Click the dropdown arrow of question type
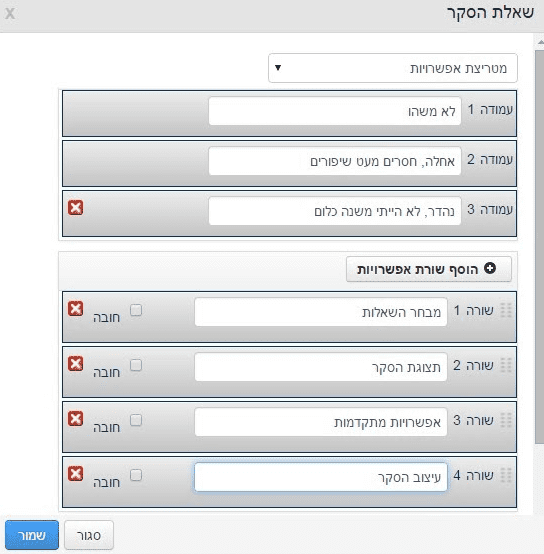The image size is (544, 554). pyautogui.click(x=278, y=67)
